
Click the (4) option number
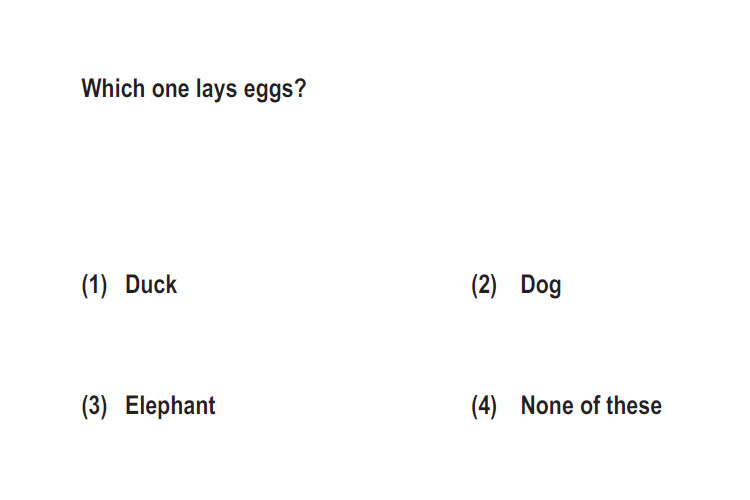(484, 407)
